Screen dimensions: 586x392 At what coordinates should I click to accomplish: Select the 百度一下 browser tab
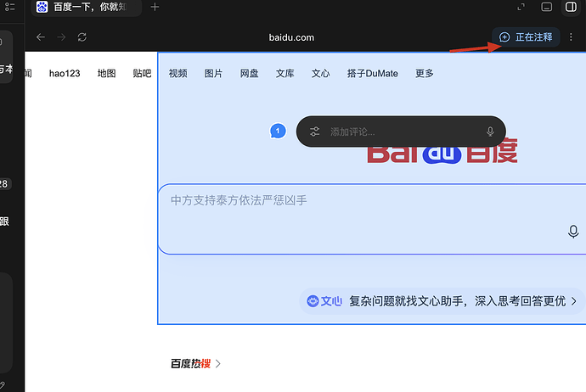click(86, 7)
